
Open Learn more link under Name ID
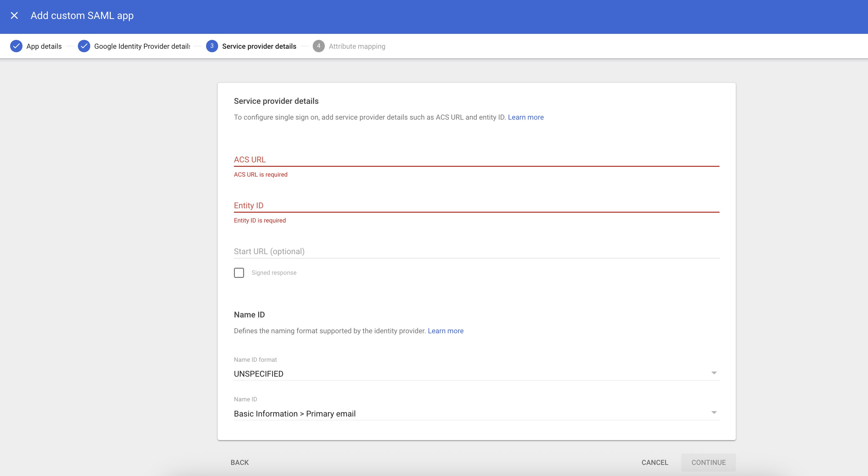click(x=445, y=331)
